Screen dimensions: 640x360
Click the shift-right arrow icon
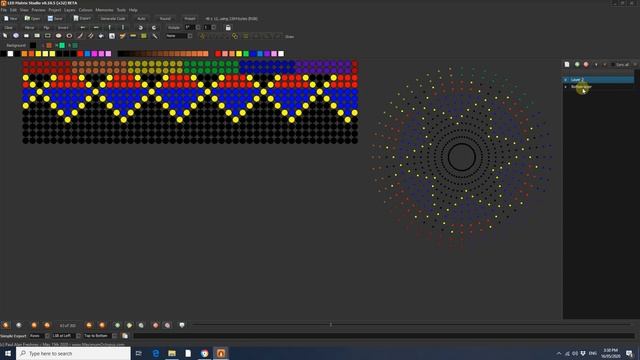pos(96,27)
